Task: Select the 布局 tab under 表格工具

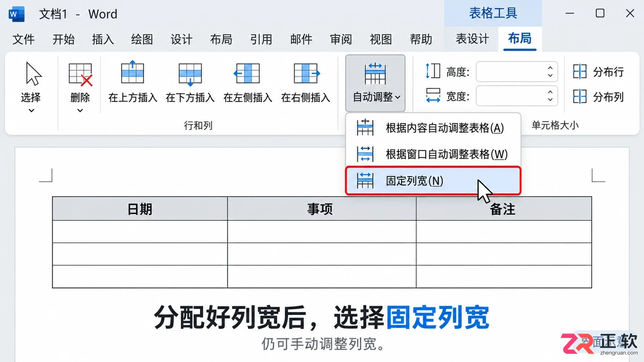Action: pos(520,39)
